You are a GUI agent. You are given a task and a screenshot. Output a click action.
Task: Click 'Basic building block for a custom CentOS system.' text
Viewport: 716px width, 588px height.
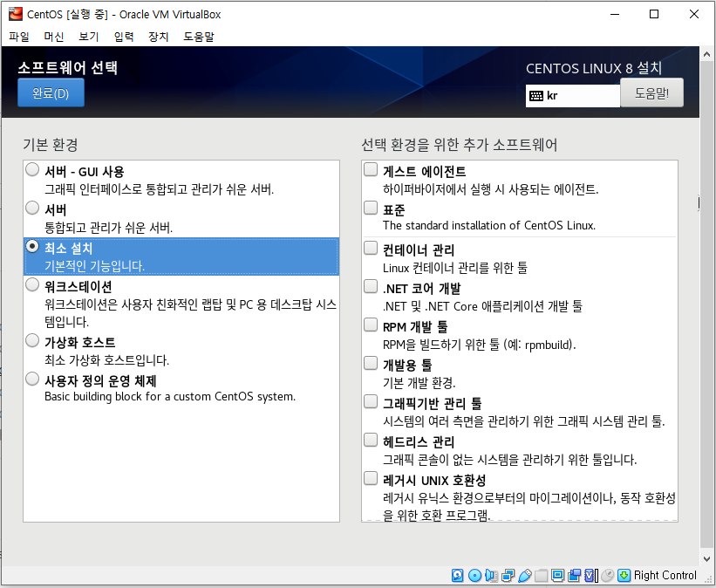click(170, 397)
